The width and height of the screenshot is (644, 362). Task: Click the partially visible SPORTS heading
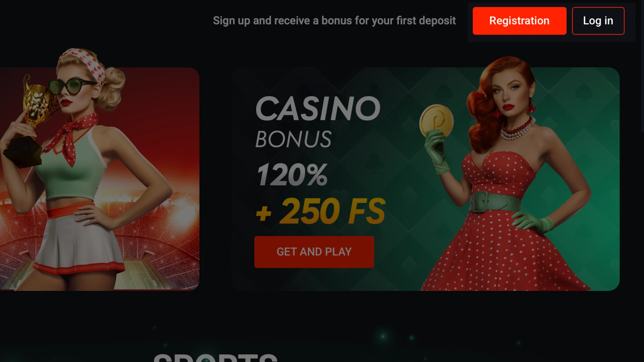click(215, 358)
